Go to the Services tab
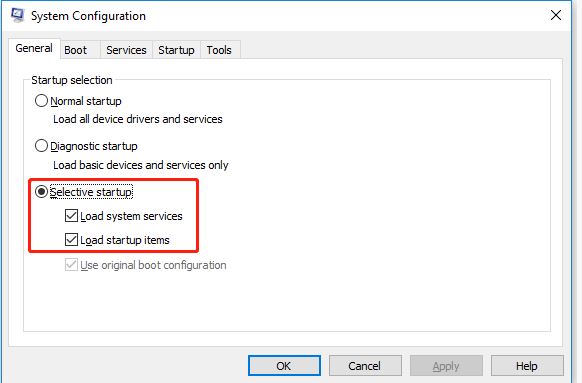 point(126,50)
